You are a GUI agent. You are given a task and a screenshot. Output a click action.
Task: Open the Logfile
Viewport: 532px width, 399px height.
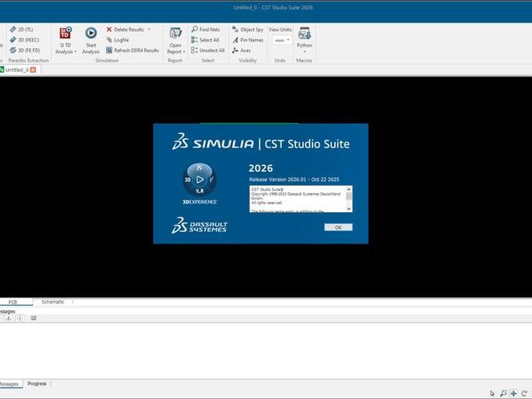(118, 40)
